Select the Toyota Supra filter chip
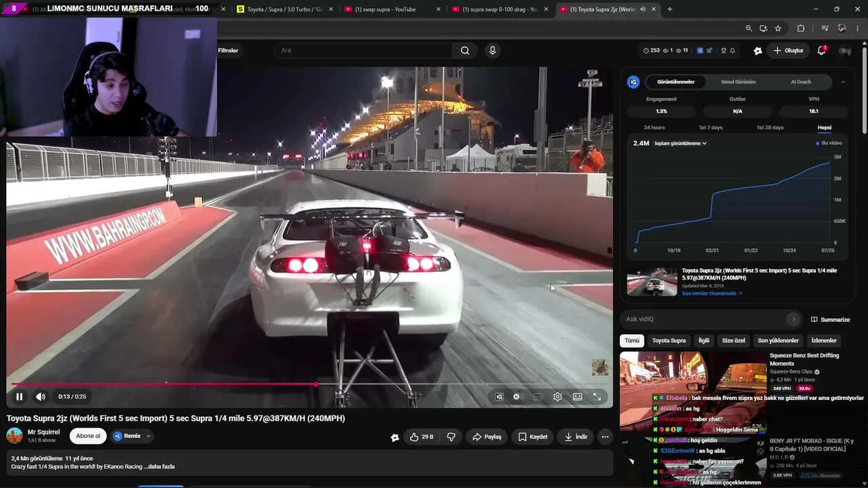This screenshot has width=868, height=488. pyautogui.click(x=669, y=340)
